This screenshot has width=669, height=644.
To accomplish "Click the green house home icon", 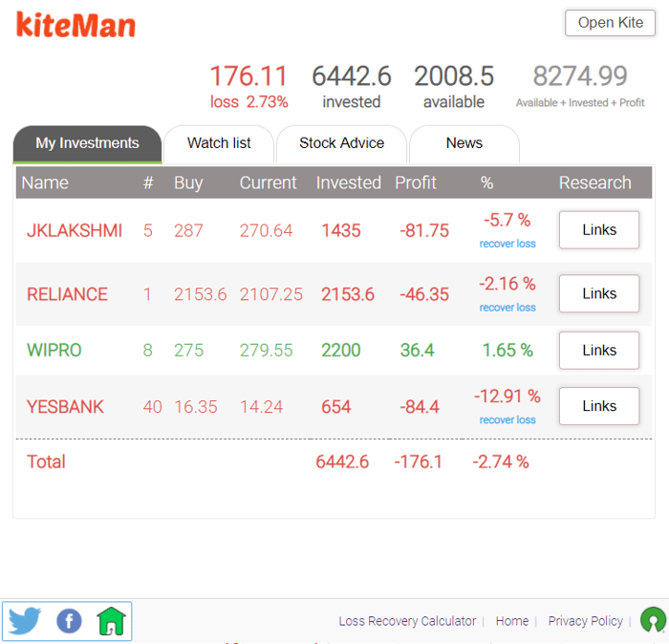I will tap(112, 621).
